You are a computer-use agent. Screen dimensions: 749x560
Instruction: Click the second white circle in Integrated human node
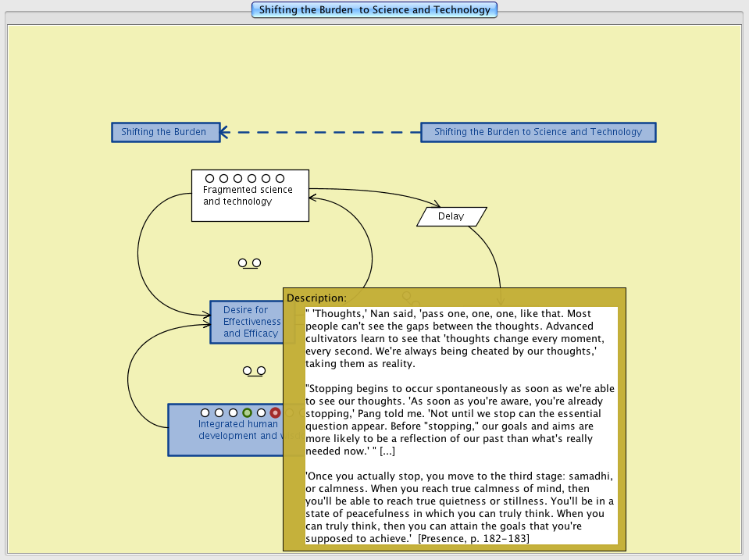219,412
